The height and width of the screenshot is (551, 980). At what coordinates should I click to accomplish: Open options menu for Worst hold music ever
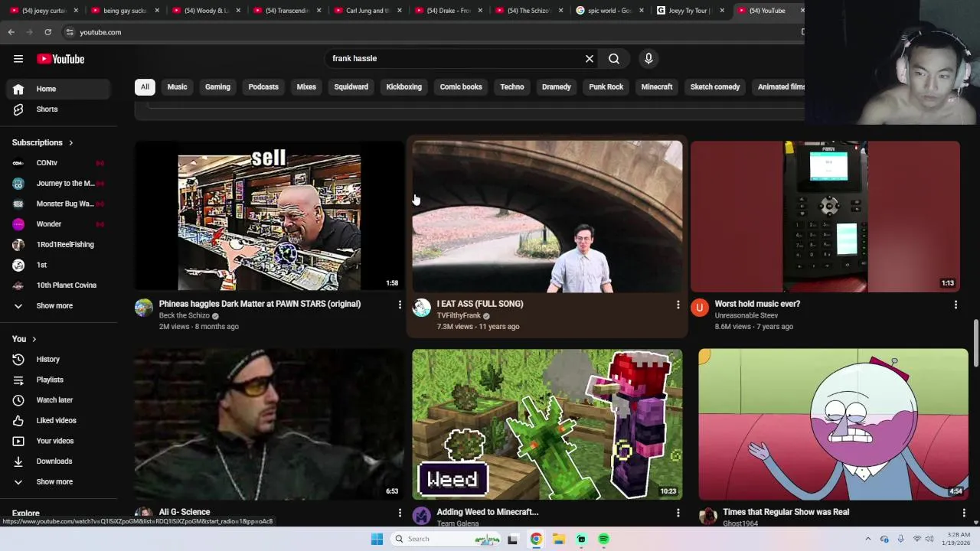[955, 305]
